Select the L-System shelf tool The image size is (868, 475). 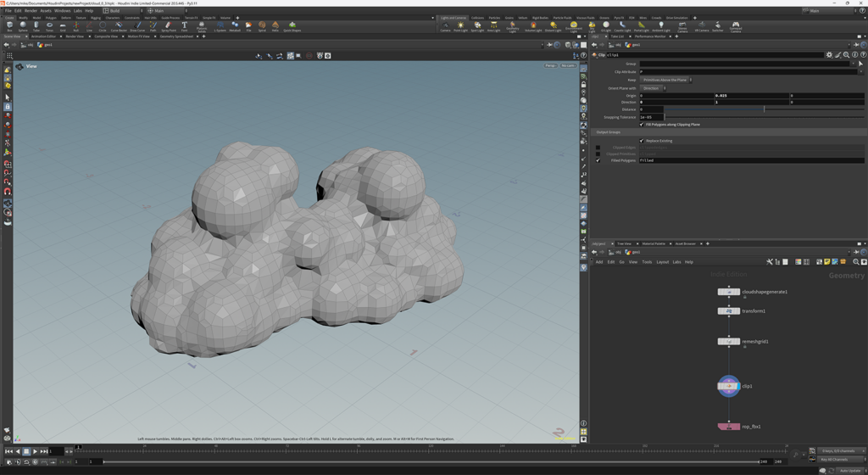(x=220, y=26)
